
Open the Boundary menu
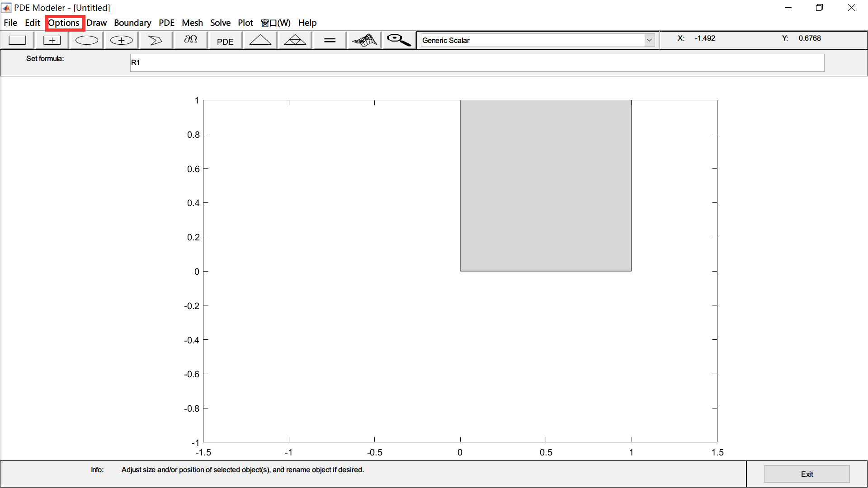click(132, 23)
